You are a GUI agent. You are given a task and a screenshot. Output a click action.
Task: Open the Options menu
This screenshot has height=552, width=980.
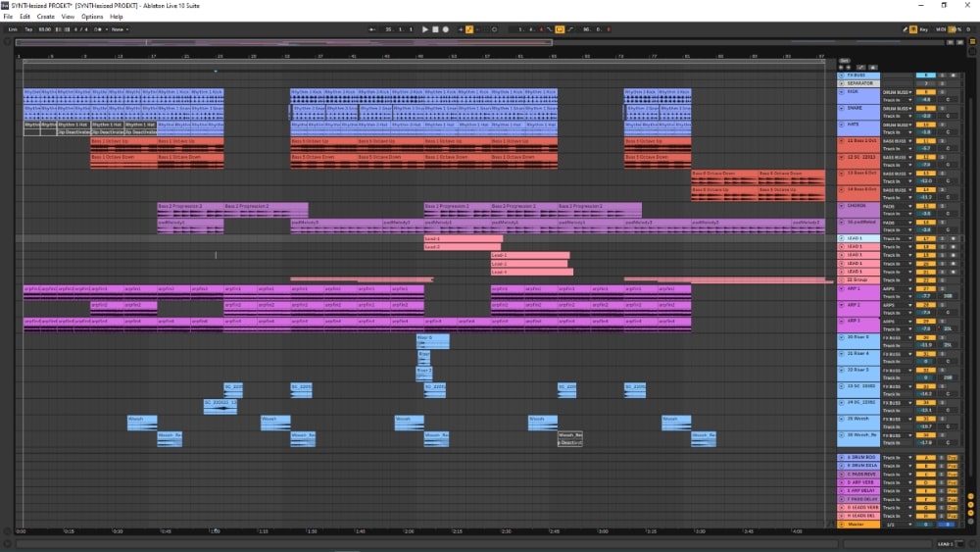92,17
